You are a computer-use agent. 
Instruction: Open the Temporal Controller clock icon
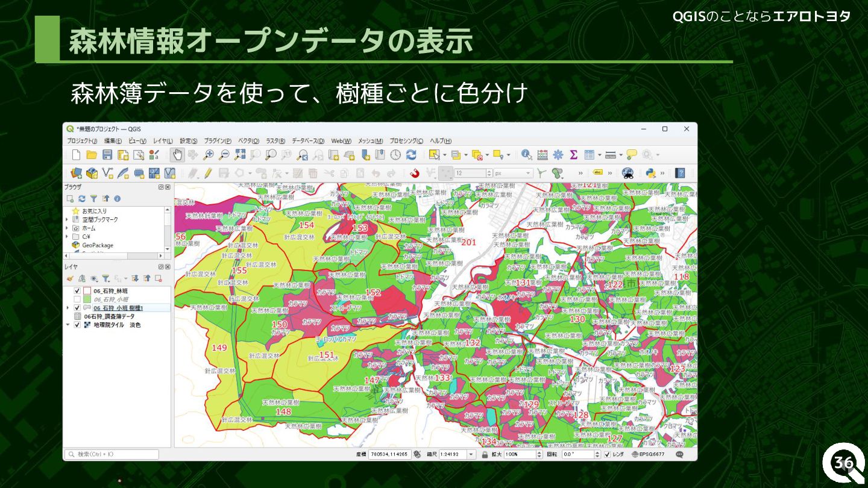pyautogui.click(x=395, y=155)
